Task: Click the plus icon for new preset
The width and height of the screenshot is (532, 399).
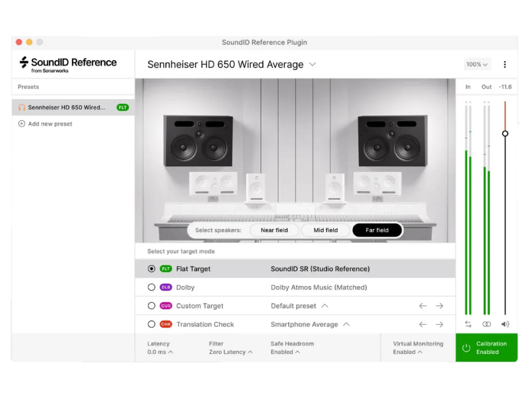Action: 22,124
